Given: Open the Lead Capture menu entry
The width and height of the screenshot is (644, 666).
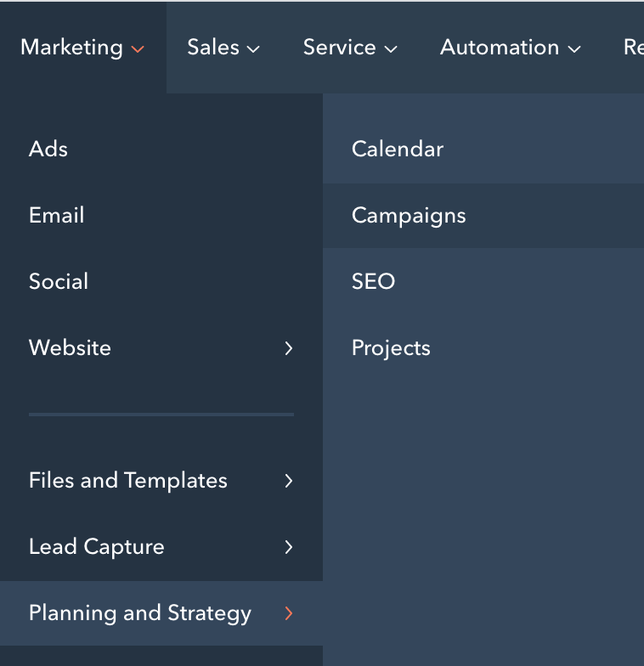Looking at the screenshot, I should coord(97,546).
